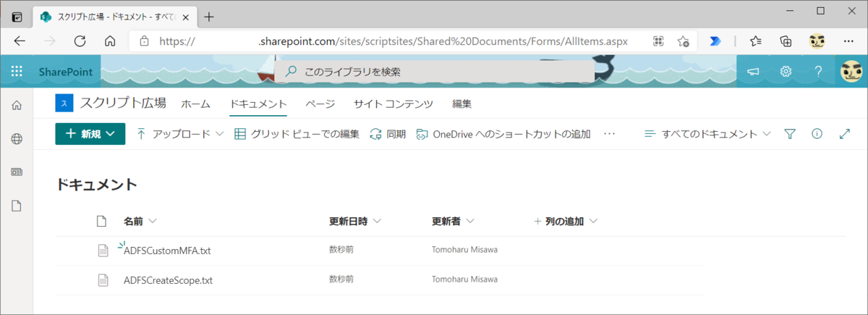Click the file type column header icon
Viewport: 868px width, 315px height.
pos(102,221)
